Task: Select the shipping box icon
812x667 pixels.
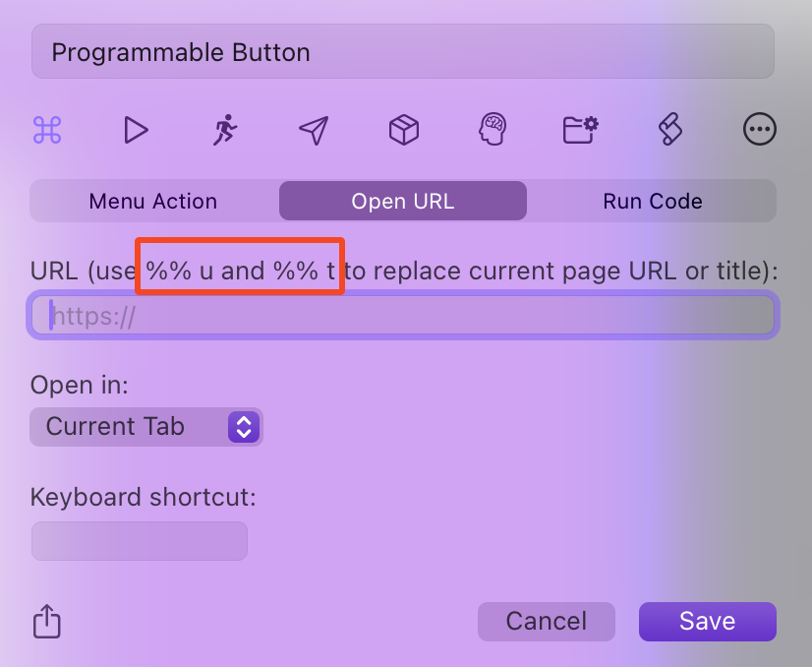Action: (404, 130)
